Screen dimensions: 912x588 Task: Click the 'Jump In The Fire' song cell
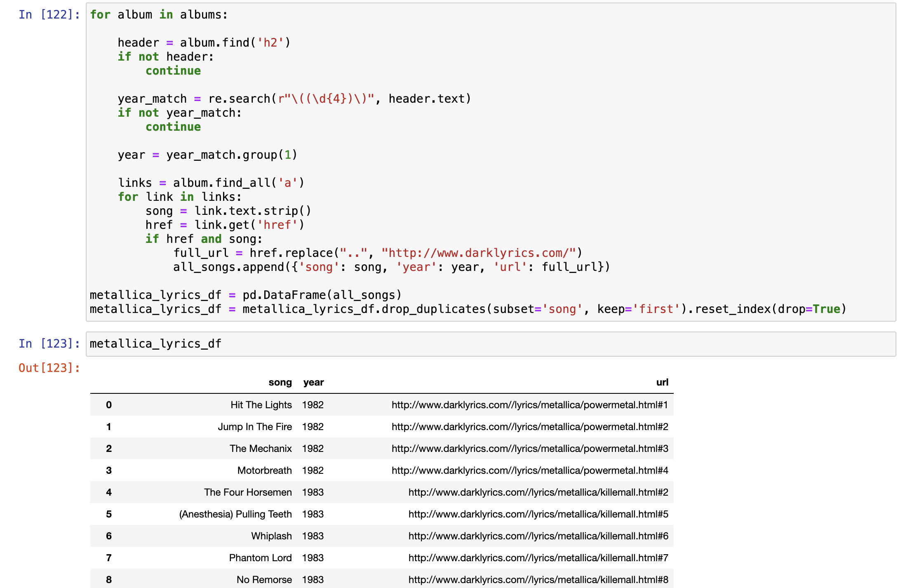[x=255, y=427]
